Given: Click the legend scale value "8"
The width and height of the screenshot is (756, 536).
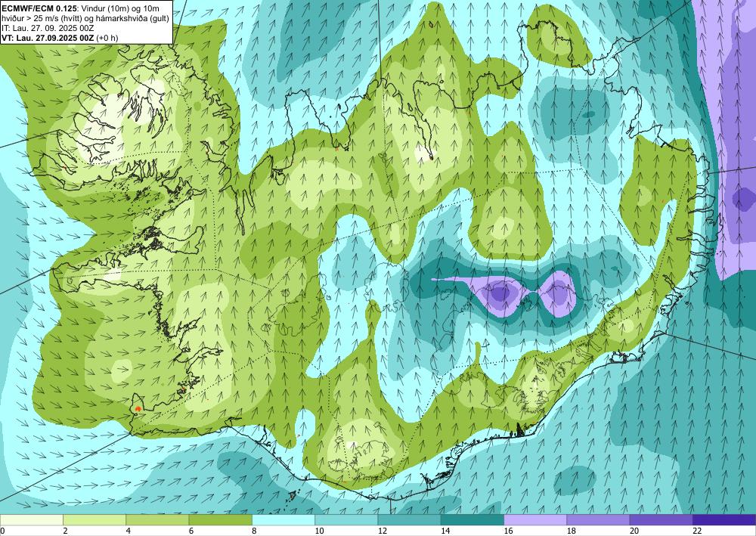Looking at the screenshot, I should pyautogui.click(x=254, y=531).
